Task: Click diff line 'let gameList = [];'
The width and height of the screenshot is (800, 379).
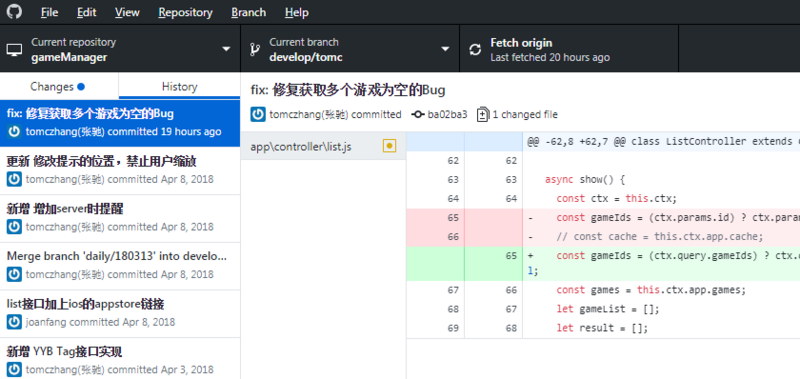Action: [x=603, y=309]
